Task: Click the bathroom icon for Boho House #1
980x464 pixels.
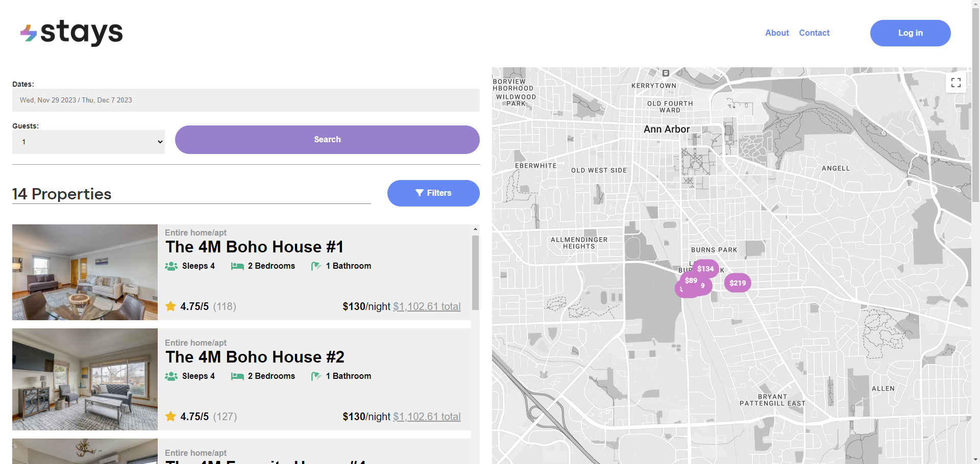Action: [x=316, y=266]
